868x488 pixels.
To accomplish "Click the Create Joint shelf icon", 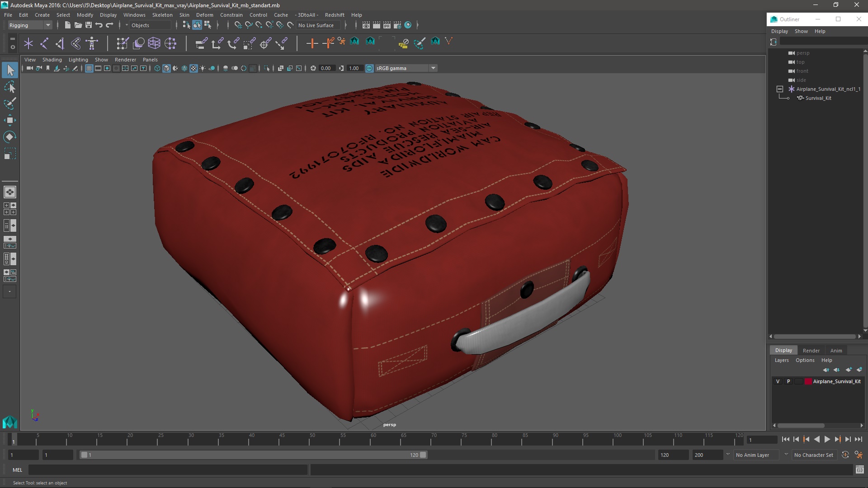I will 44,43.
